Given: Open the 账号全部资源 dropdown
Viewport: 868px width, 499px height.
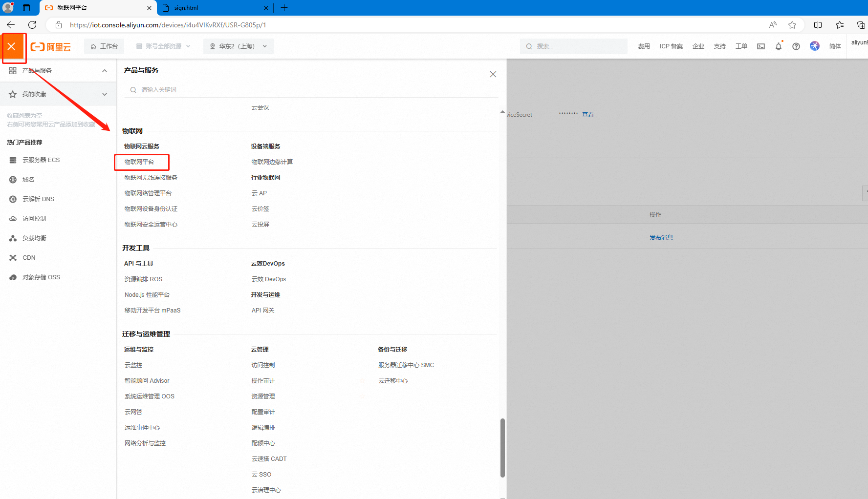Looking at the screenshot, I should tap(163, 46).
